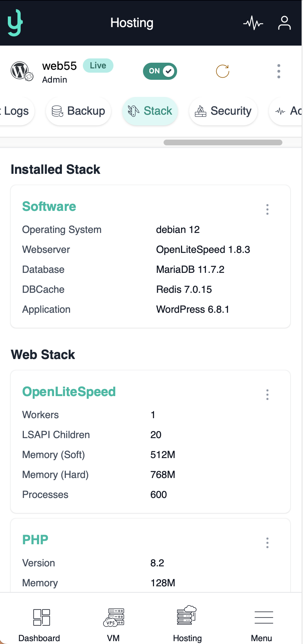Click the 'Memory (Soft)' row label
This screenshot has height=644, width=303.
(54, 455)
